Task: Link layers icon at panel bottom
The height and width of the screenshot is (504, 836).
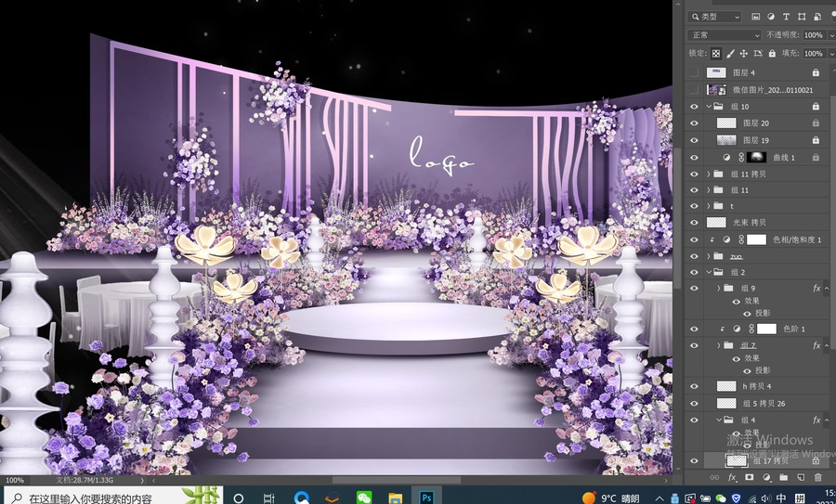Action: pos(714,477)
